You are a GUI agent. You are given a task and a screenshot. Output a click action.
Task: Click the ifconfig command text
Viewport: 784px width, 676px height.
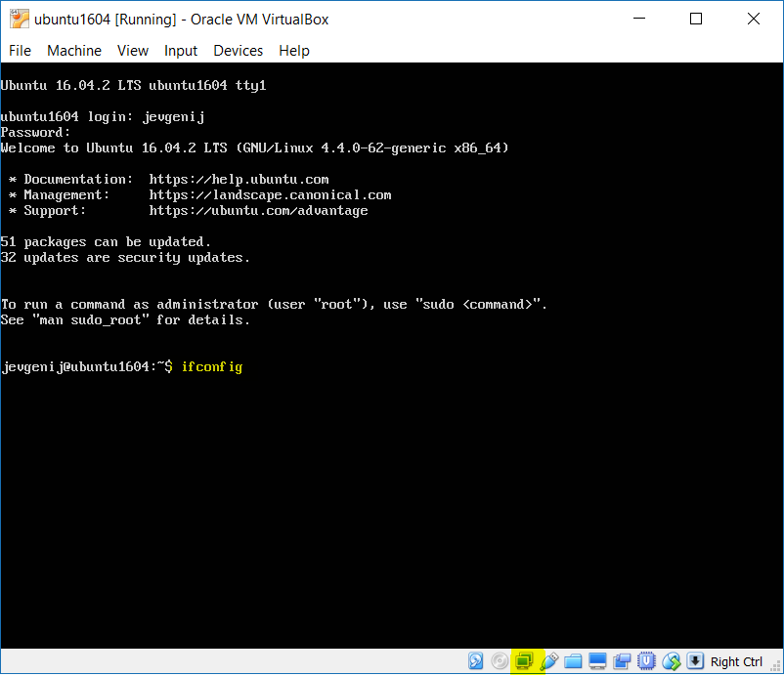coord(211,366)
